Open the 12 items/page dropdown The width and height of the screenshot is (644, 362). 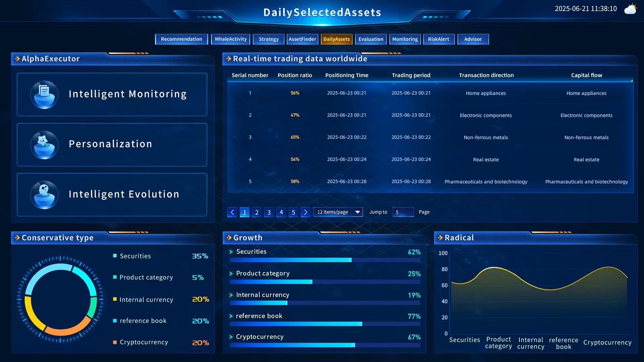(x=338, y=212)
